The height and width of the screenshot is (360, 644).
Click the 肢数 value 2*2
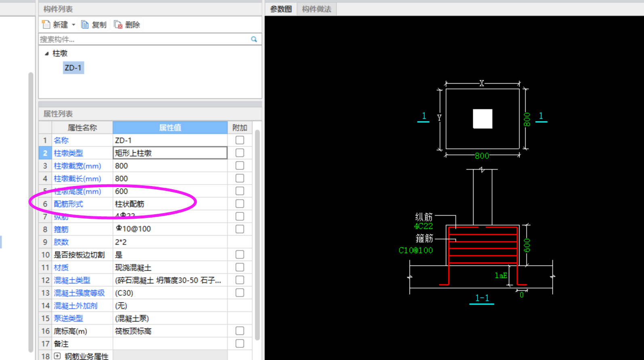click(x=170, y=242)
